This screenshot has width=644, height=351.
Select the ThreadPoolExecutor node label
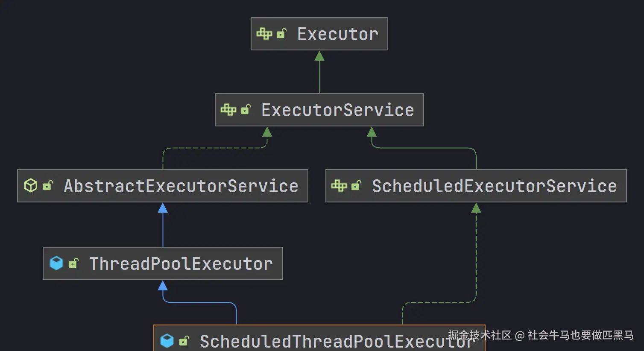point(181,264)
